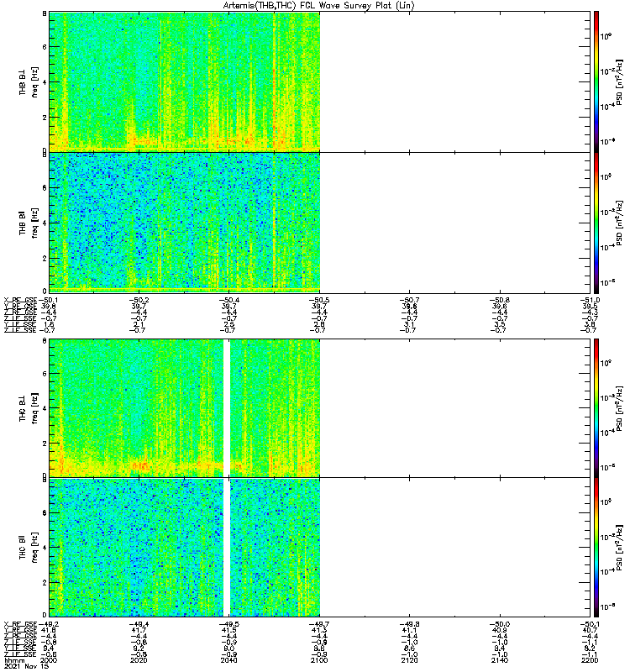
Task: Click the X_RE_GSE value -50.4
Action: (229, 300)
